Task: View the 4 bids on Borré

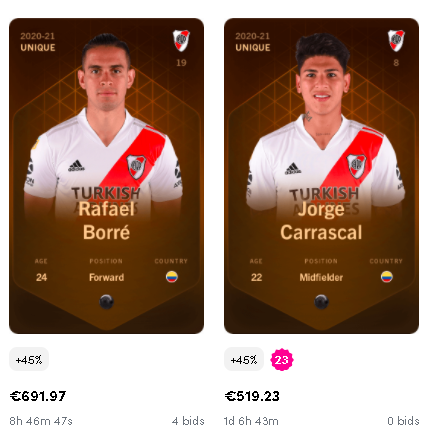Action: pos(188,421)
